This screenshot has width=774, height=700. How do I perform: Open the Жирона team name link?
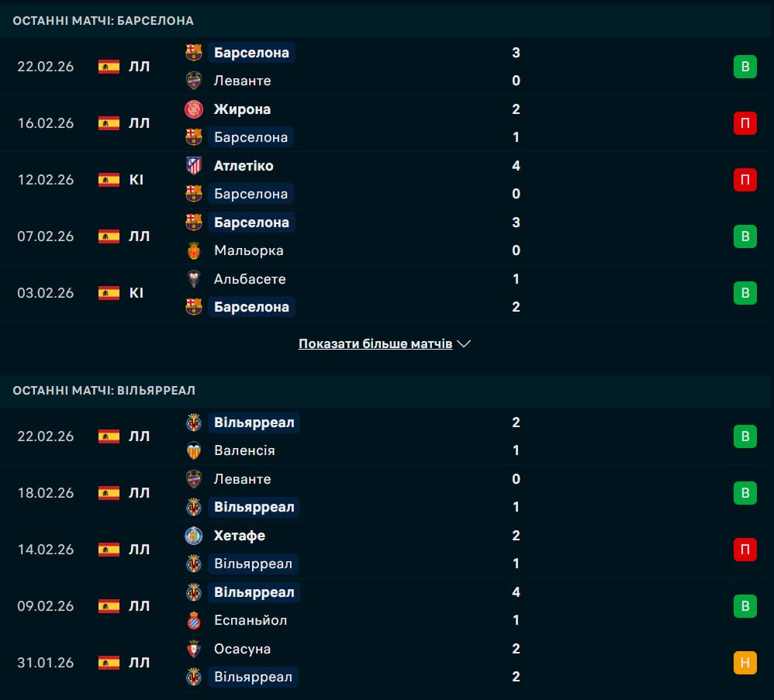click(242, 109)
